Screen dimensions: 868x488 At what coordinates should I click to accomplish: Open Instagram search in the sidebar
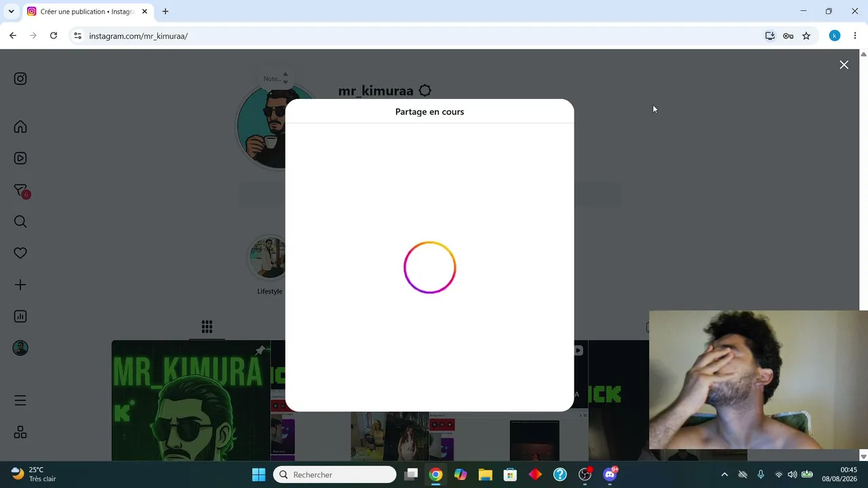(20, 222)
